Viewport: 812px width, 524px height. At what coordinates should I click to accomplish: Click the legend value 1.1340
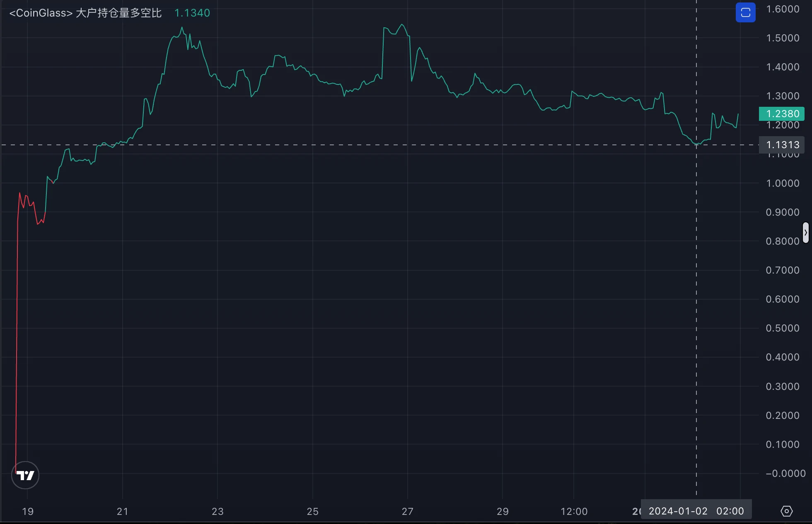[192, 13]
